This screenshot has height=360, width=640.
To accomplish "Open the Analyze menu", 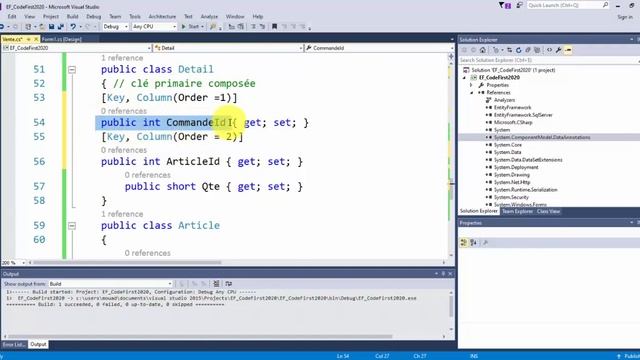I will point(209,17).
